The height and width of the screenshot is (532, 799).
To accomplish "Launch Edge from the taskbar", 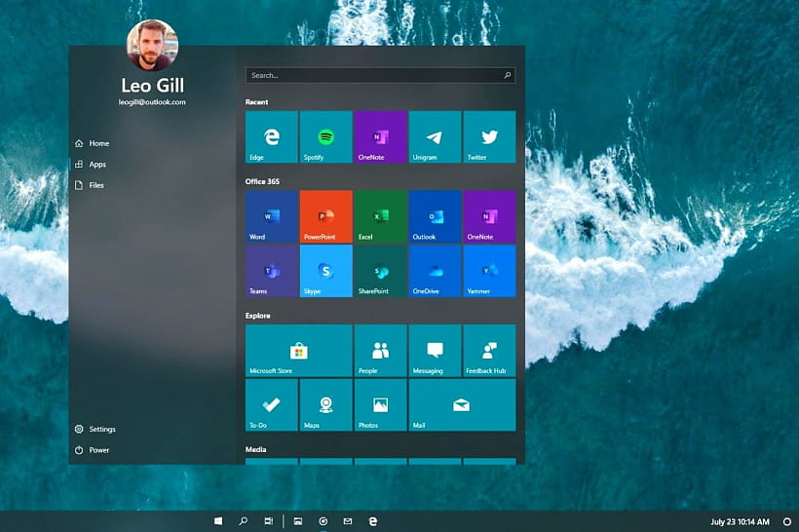I will pyautogui.click(x=373, y=521).
